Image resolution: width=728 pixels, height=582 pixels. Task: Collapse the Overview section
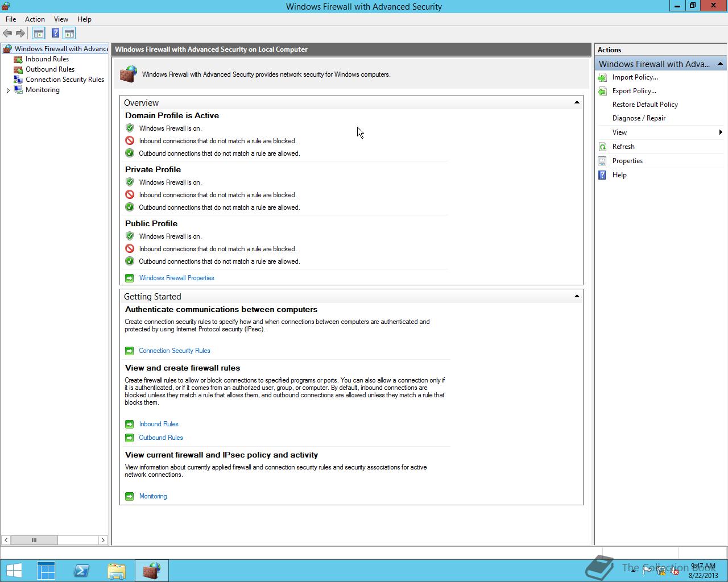pos(577,103)
